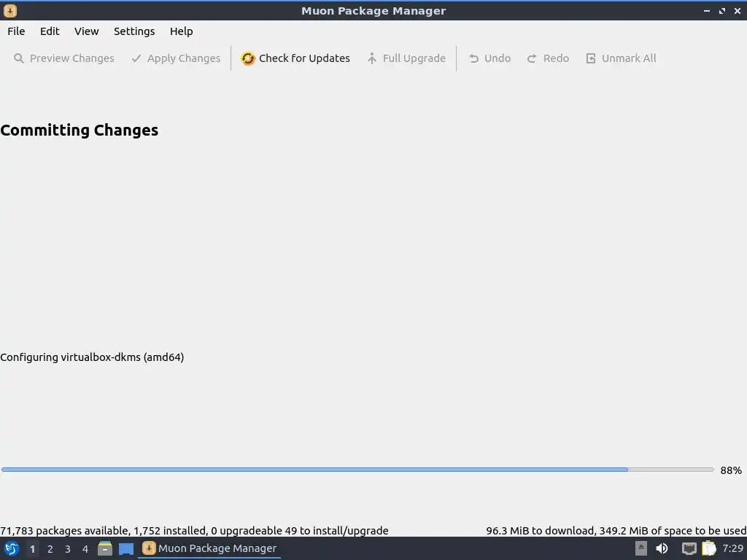Click the Muon icon in title bar

click(10, 10)
